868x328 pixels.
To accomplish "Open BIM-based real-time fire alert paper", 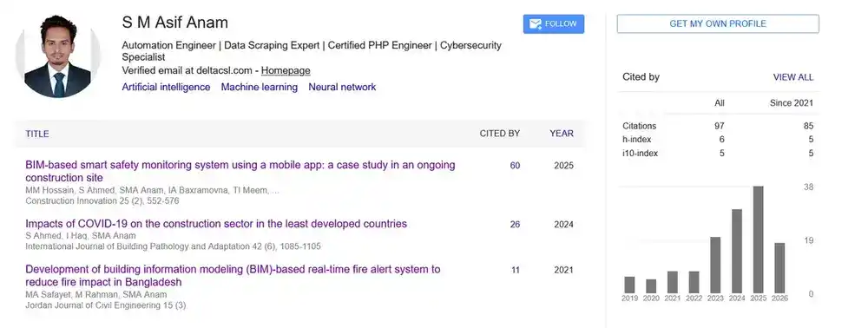I will (x=233, y=275).
